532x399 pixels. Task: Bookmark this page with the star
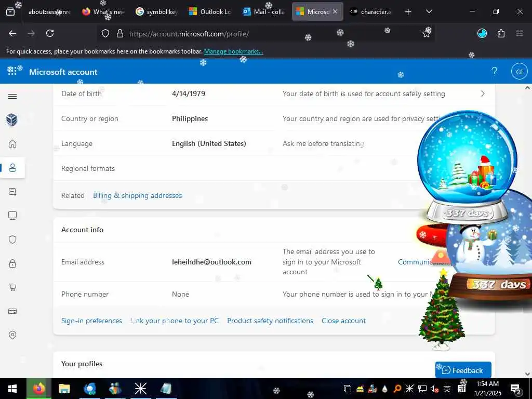[427, 33]
